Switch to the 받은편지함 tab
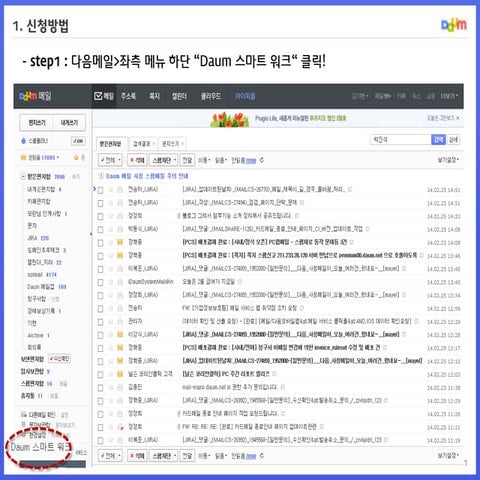Screen dimensions: 480x480 pos(112,144)
